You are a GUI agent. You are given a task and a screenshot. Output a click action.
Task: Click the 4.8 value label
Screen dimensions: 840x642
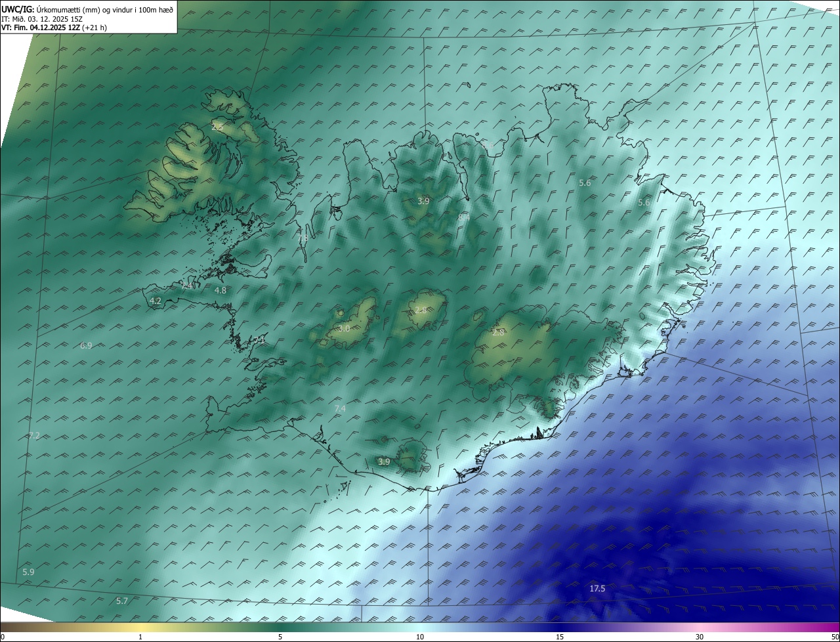(x=220, y=290)
